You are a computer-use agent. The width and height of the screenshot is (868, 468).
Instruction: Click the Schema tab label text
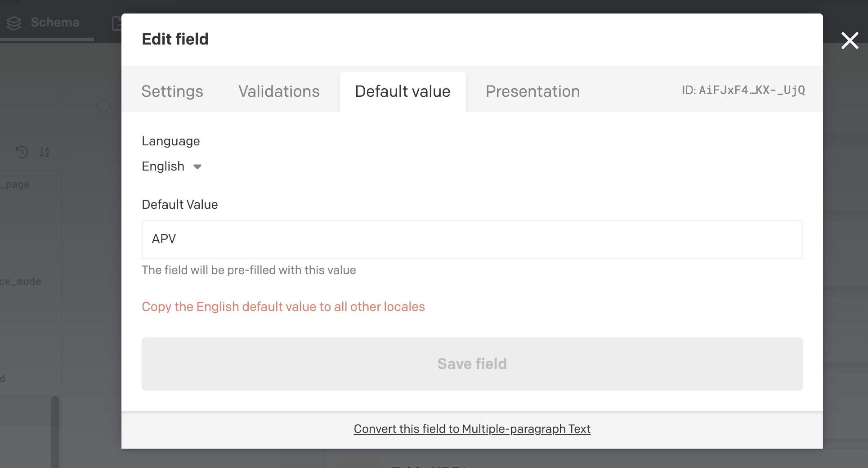(x=55, y=22)
